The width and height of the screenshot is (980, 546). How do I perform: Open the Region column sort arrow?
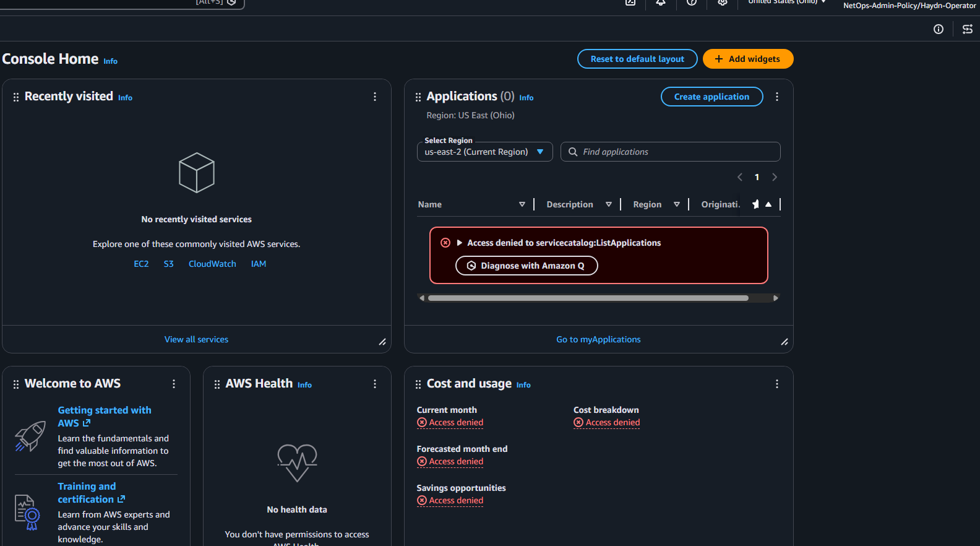tap(677, 204)
